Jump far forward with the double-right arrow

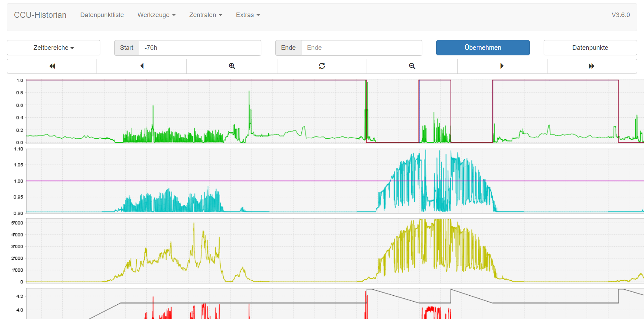coord(592,66)
